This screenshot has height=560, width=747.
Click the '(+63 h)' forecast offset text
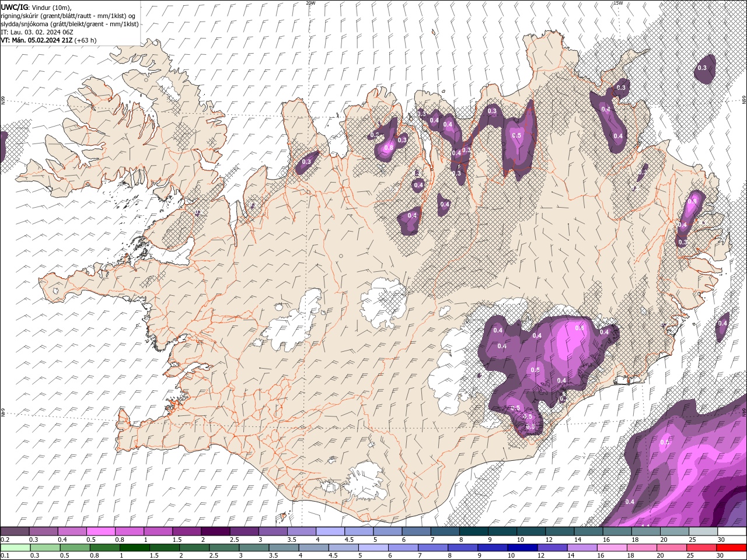coord(86,40)
